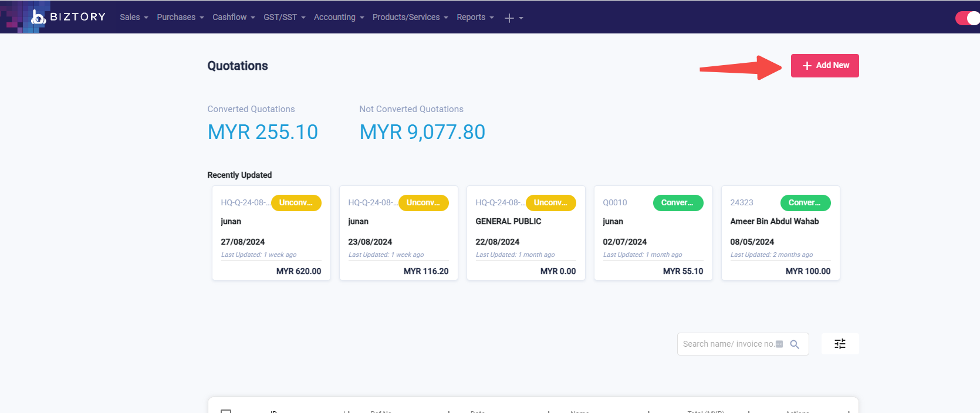Click the date 22/08/2024 on GENERAL PUBLIC card
This screenshot has height=413, width=980.
point(497,242)
